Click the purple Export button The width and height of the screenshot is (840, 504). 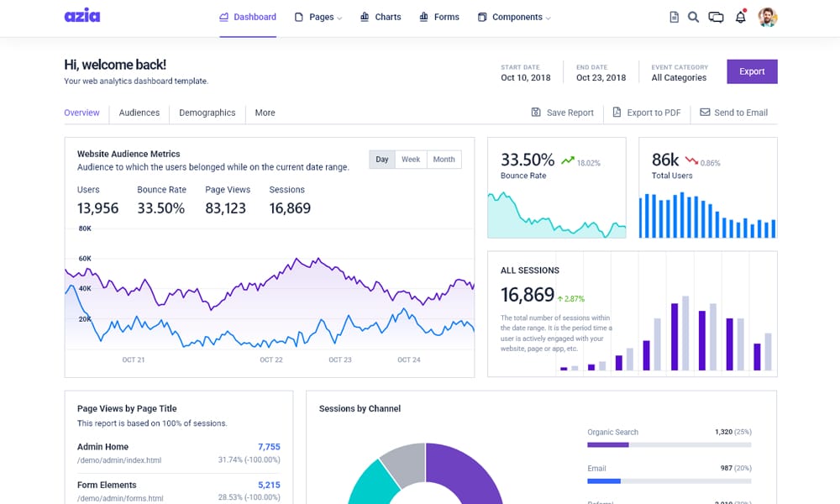click(x=752, y=71)
